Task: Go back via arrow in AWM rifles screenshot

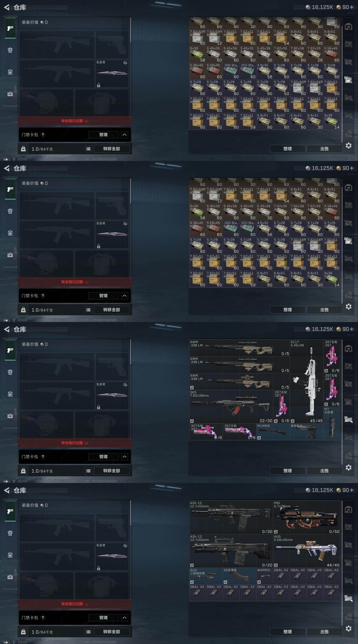Action: point(7,329)
